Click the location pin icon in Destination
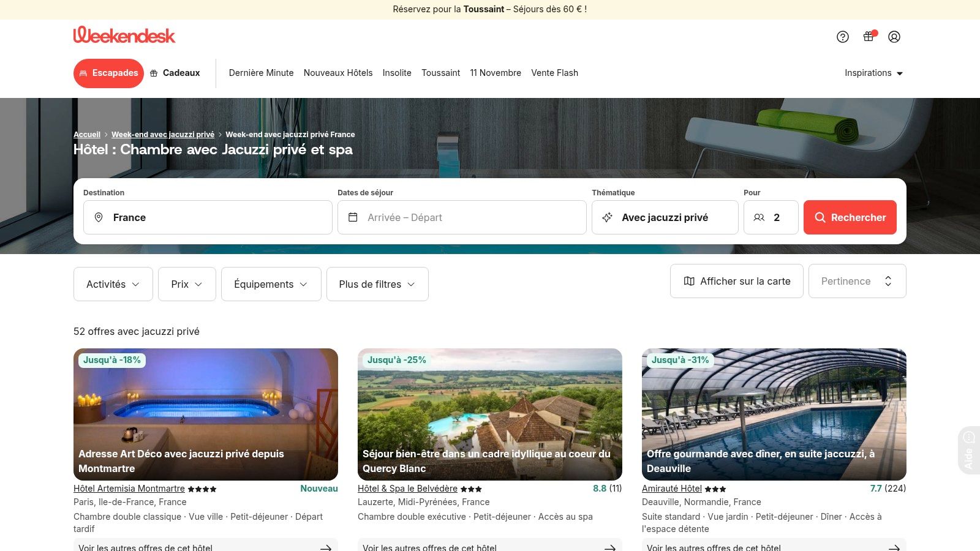The height and width of the screenshot is (551, 980). (x=99, y=217)
